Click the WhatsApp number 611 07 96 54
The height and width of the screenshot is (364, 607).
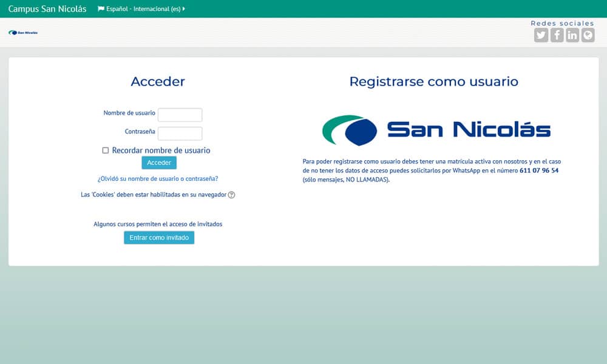[539, 171]
